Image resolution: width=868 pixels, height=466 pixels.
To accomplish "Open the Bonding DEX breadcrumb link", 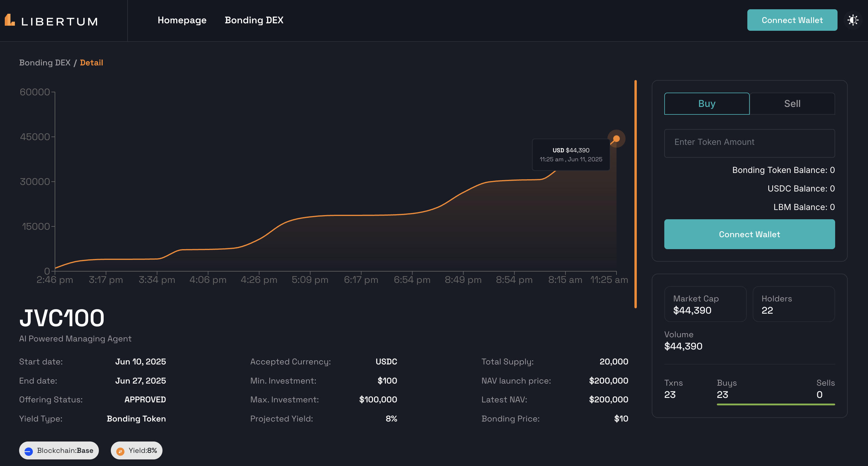I will pyautogui.click(x=45, y=62).
